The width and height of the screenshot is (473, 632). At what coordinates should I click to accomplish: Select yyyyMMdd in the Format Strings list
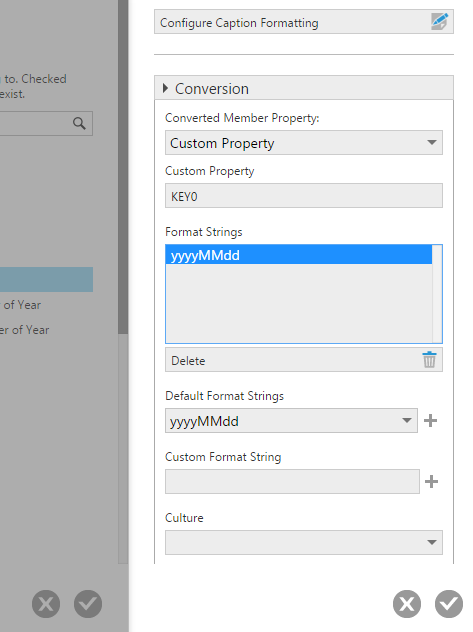[x=299, y=255]
